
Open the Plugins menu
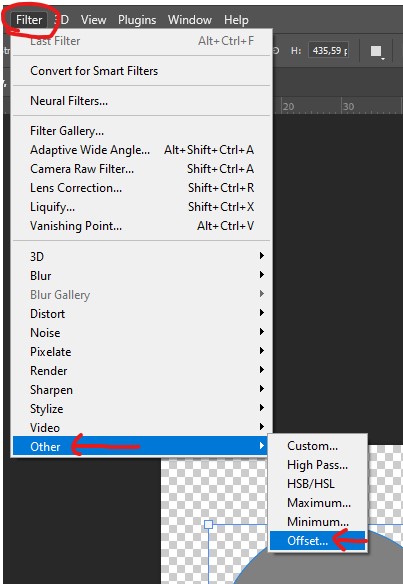pyautogui.click(x=137, y=20)
